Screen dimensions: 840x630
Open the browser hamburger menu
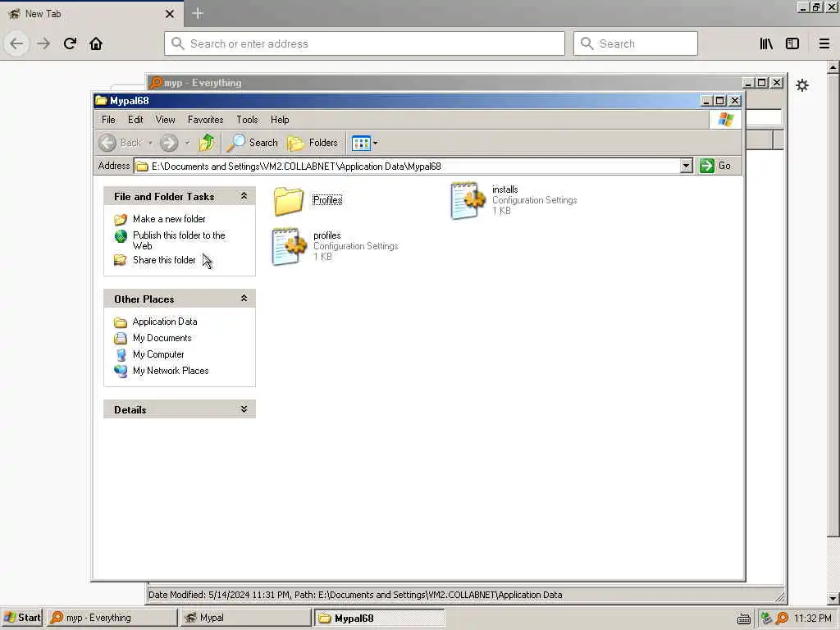point(824,43)
